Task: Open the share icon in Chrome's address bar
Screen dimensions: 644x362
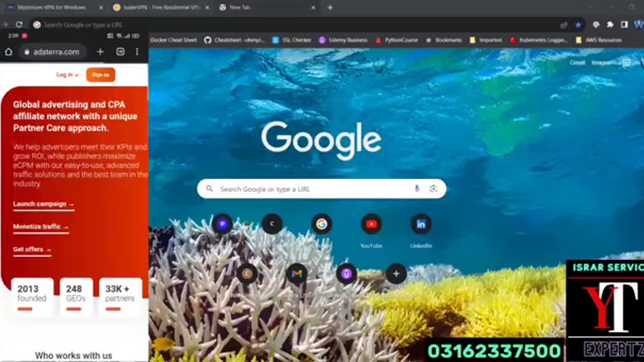Action: point(564,25)
